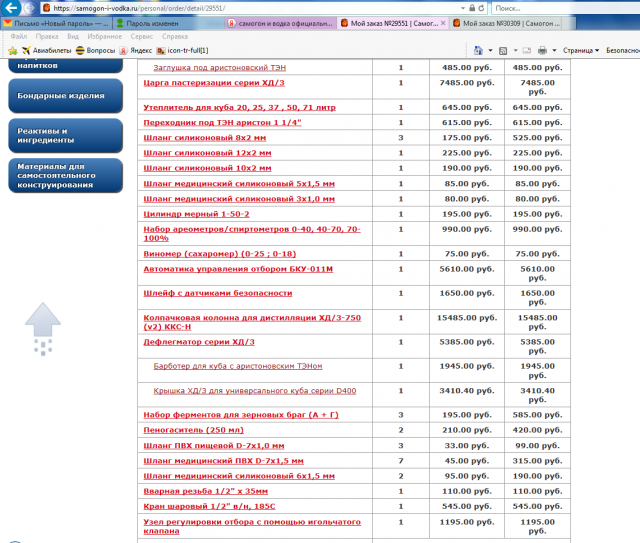640x543 pixels.
Task: Click the browser back arrow button
Action: pos(14,9)
